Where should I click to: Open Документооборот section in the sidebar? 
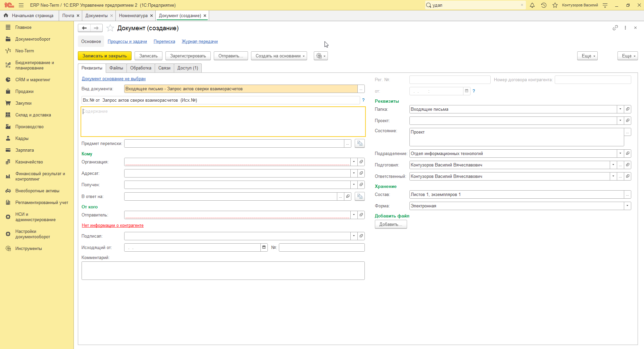click(33, 39)
